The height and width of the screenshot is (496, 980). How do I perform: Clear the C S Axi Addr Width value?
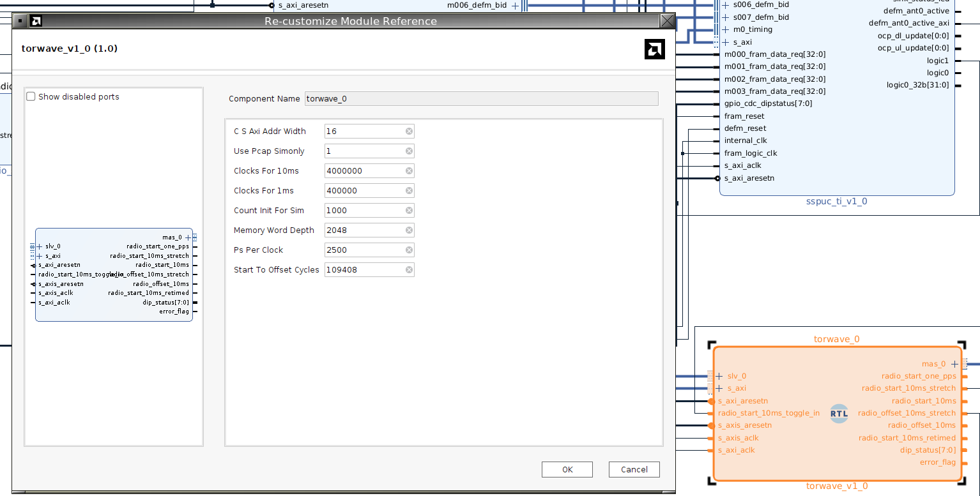(409, 131)
